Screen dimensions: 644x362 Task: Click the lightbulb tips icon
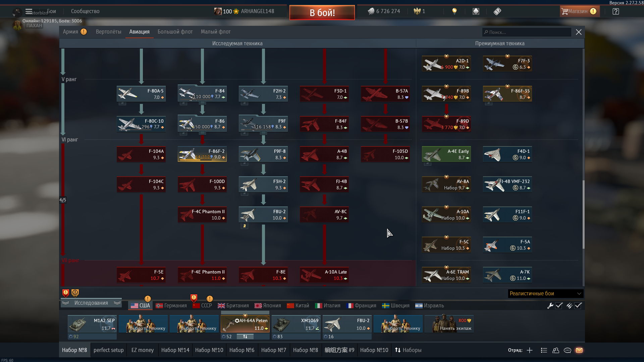click(454, 11)
